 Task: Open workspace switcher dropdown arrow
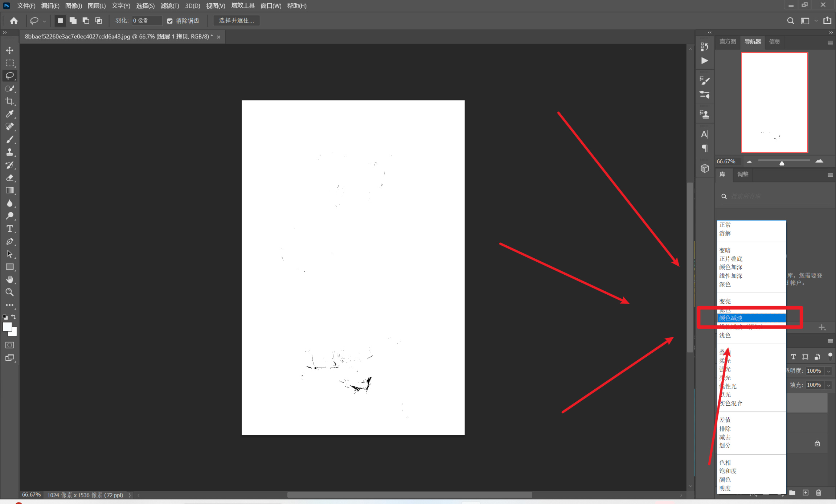[x=816, y=21]
